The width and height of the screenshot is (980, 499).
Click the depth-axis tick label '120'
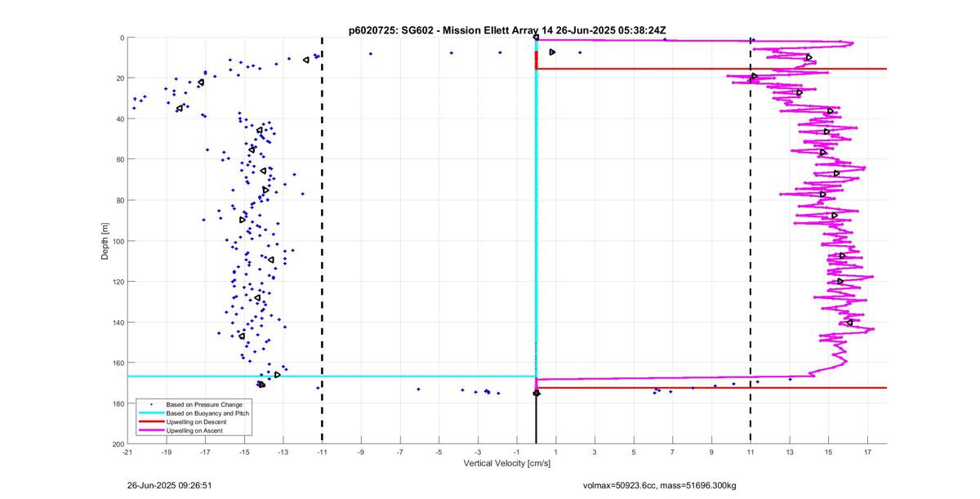tap(118, 282)
